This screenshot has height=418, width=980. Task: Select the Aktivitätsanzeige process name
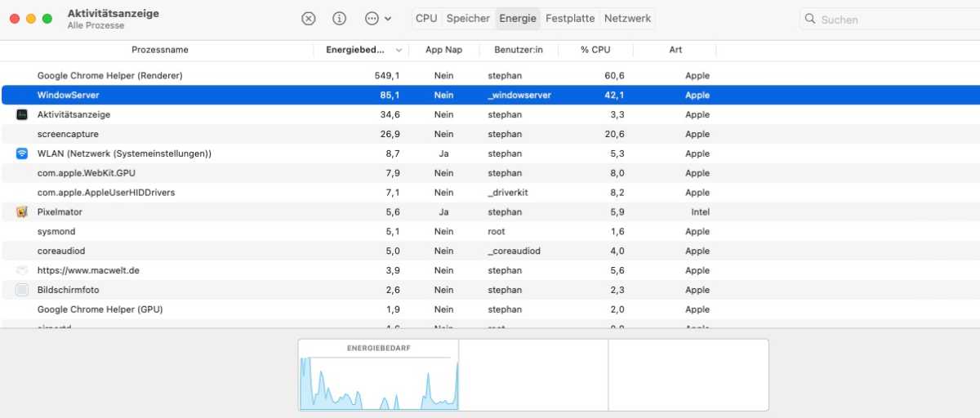pyautogui.click(x=73, y=114)
